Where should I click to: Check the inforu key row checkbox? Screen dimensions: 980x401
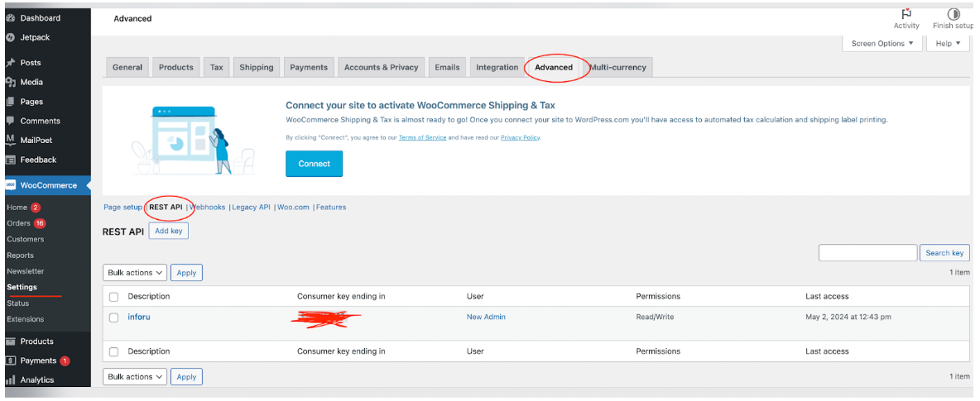113,317
